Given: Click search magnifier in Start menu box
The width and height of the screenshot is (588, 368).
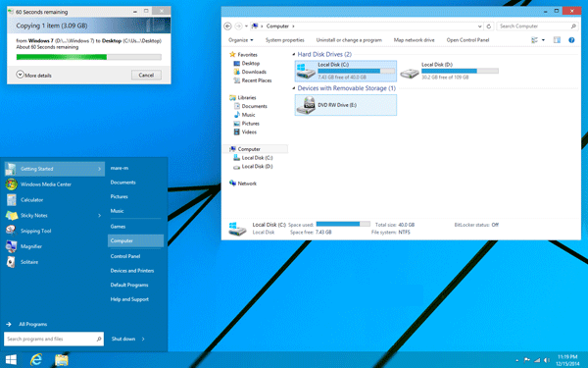Looking at the screenshot, I should (x=99, y=340).
